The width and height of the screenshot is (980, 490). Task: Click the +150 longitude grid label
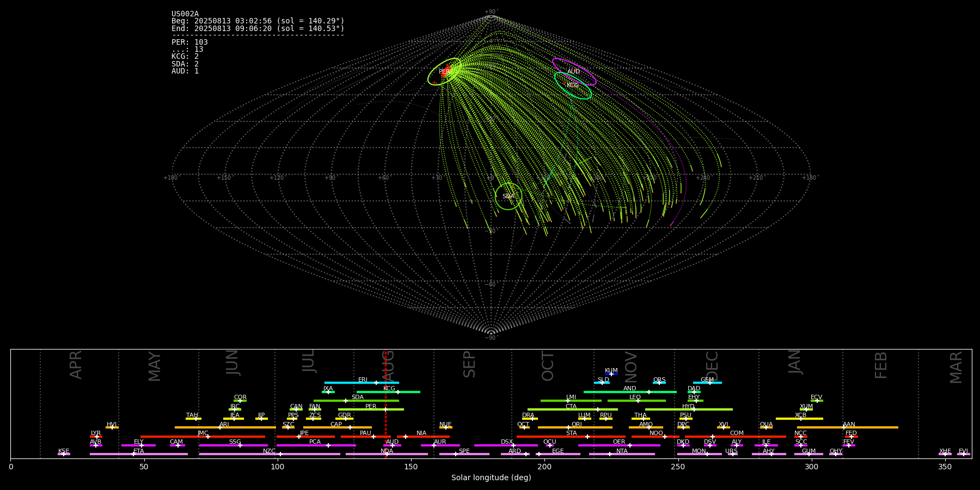pyautogui.click(x=224, y=178)
